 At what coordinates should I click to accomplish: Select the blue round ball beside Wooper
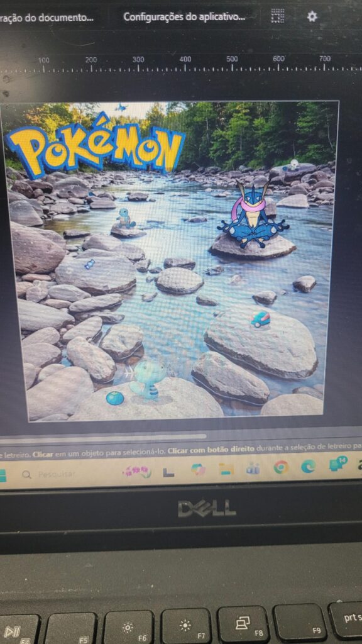[x=114, y=397]
